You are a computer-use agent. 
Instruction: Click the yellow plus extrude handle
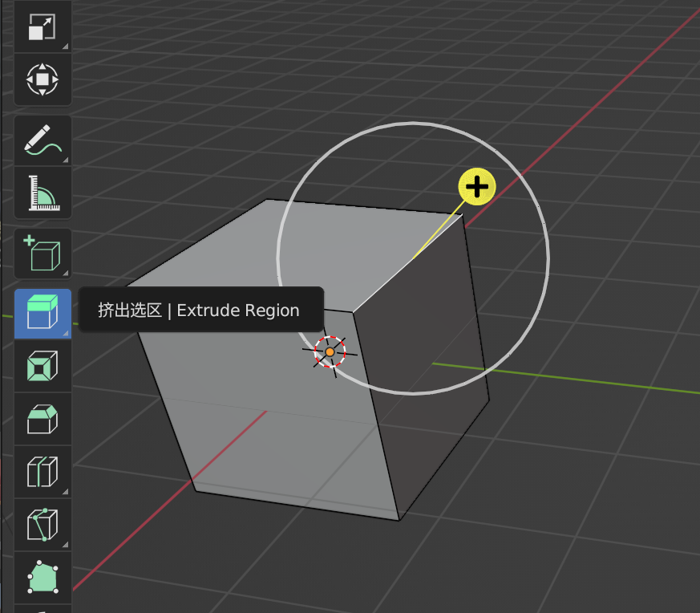click(x=477, y=188)
